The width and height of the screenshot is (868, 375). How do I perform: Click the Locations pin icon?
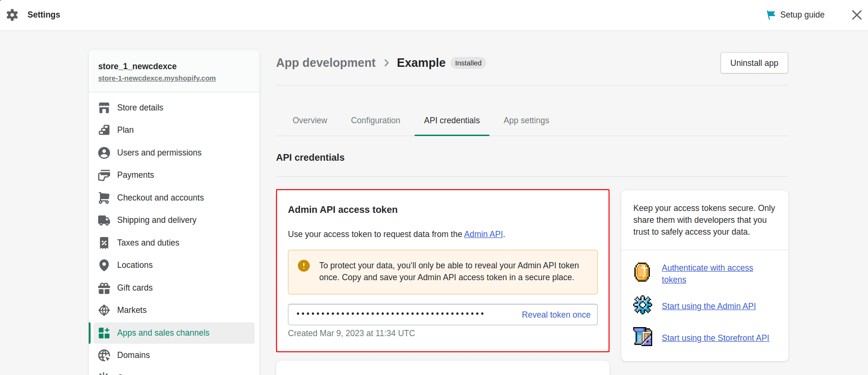point(104,265)
